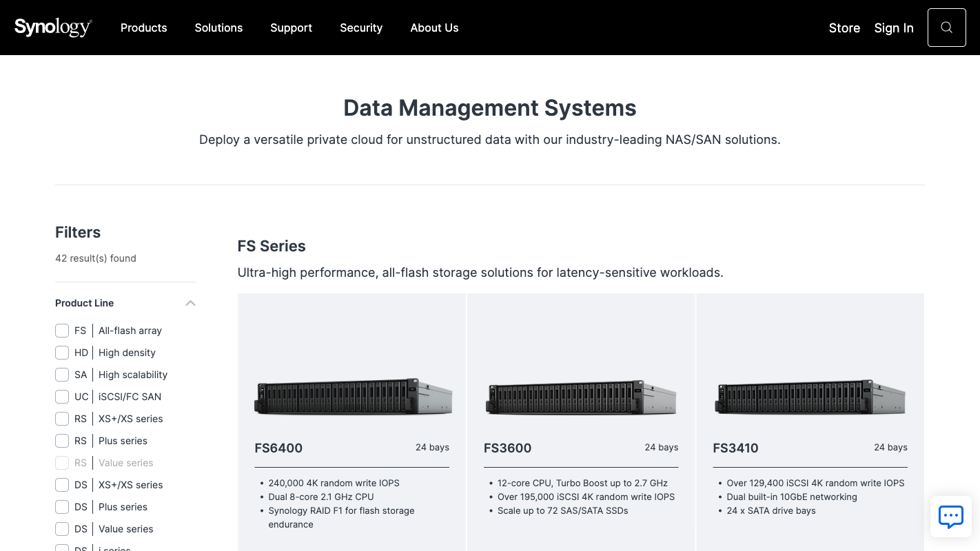Click '240,000 4K random write IOPS' text

[x=334, y=483]
